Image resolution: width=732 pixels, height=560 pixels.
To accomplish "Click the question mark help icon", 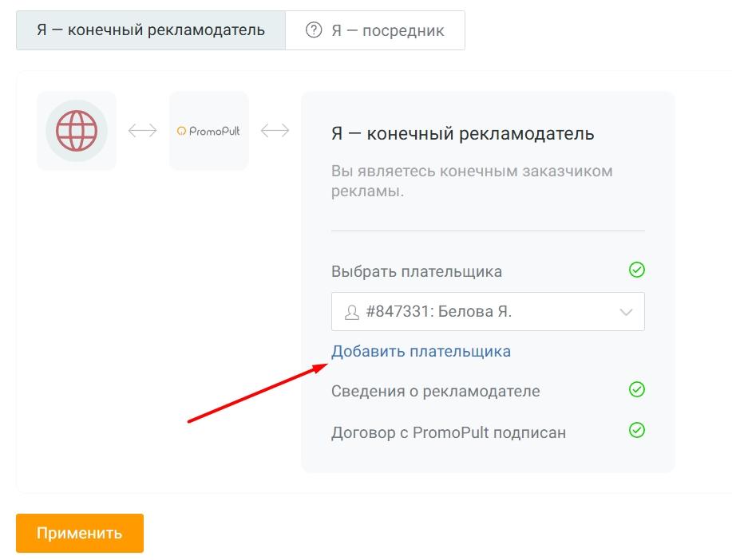I will (x=314, y=30).
